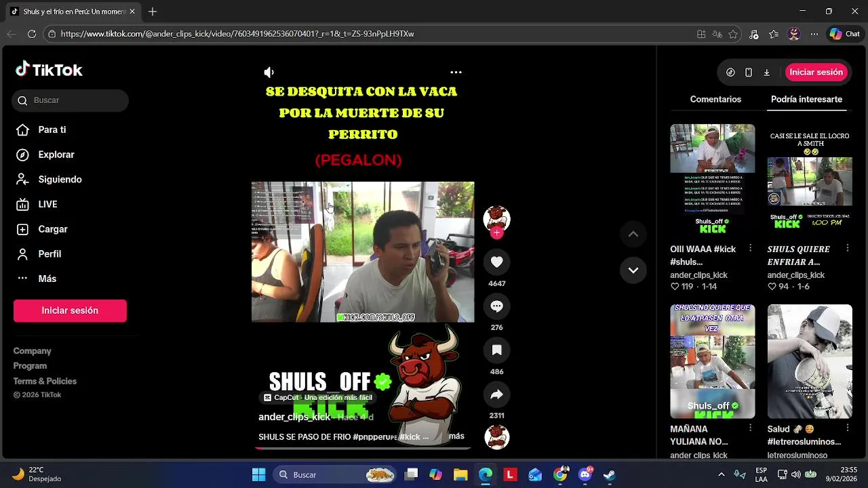Open options for Salud video

pos(847,428)
